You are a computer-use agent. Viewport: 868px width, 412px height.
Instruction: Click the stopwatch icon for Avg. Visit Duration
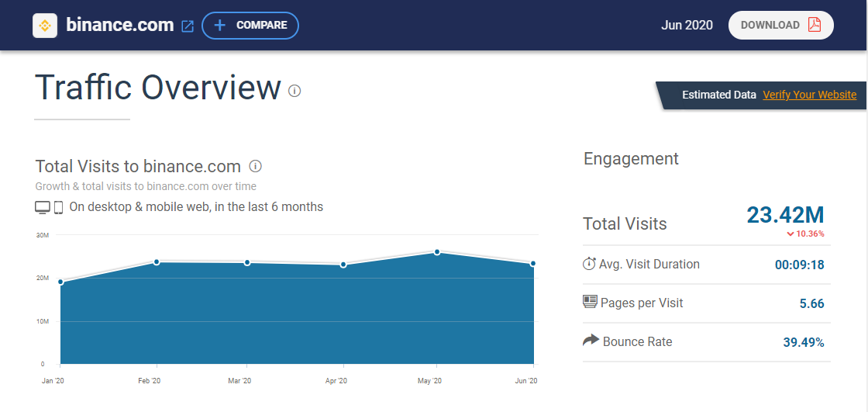coord(590,263)
